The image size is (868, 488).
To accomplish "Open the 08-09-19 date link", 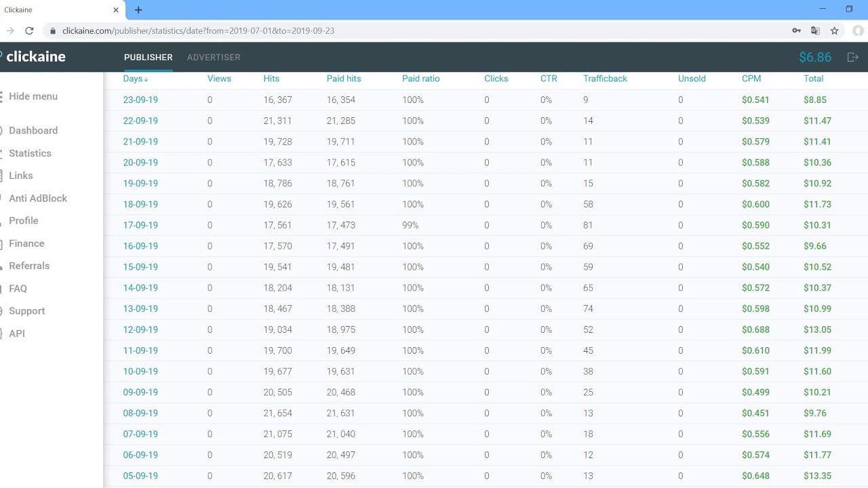I will [140, 413].
